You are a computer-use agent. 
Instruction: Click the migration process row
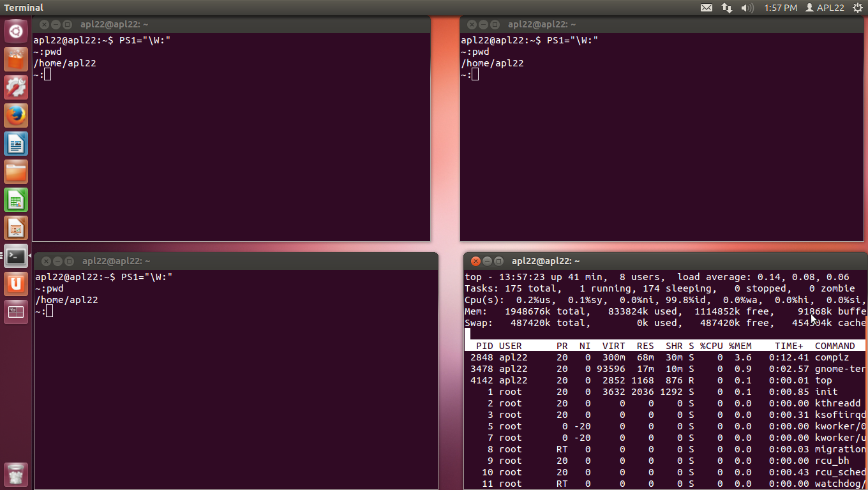click(x=665, y=449)
